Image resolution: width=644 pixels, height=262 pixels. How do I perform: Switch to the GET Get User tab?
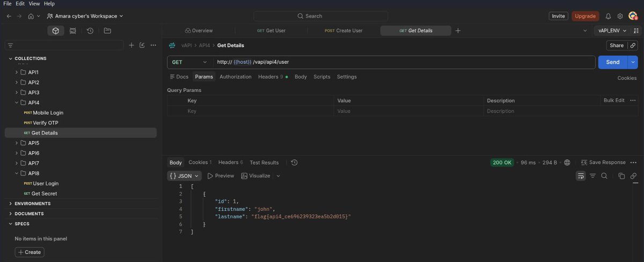click(272, 31)
